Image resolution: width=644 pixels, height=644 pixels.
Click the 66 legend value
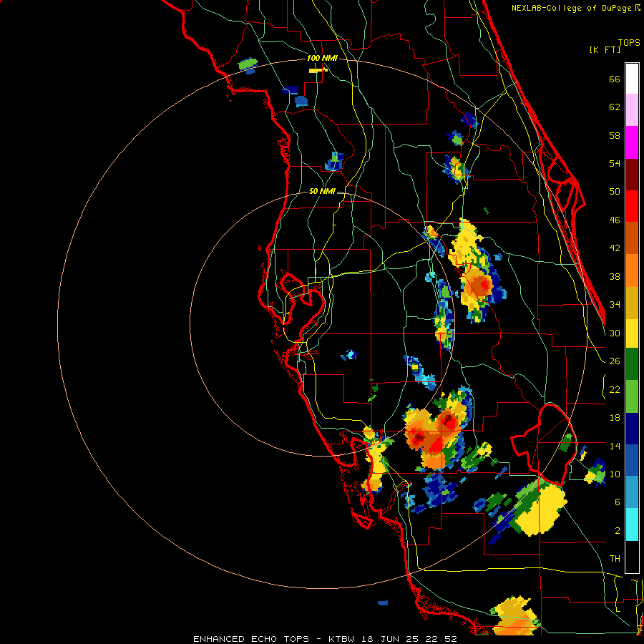click(615, 79)
